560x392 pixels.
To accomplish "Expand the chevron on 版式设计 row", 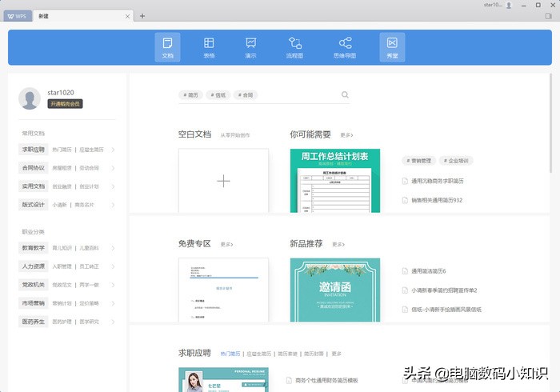I will [x=113, y=205].
